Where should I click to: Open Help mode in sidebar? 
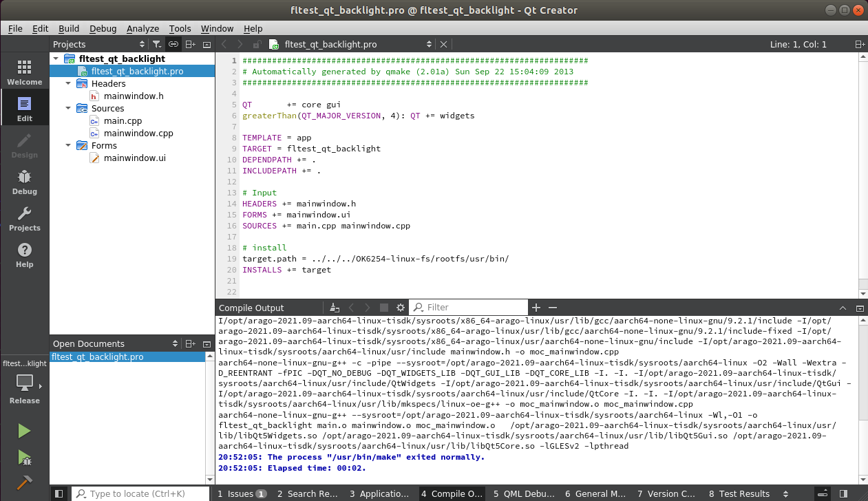pos(24,255)
